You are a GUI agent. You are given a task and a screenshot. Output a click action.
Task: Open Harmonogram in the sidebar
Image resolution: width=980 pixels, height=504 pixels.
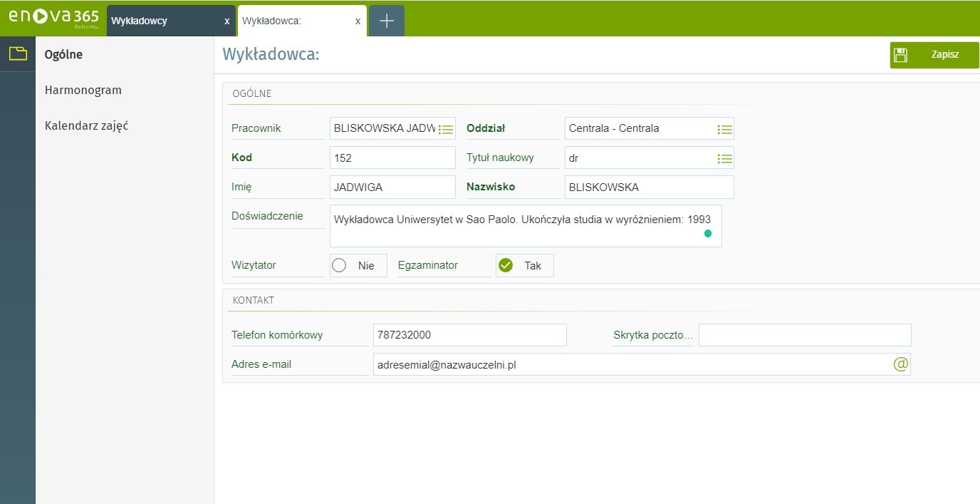point(85,90)
